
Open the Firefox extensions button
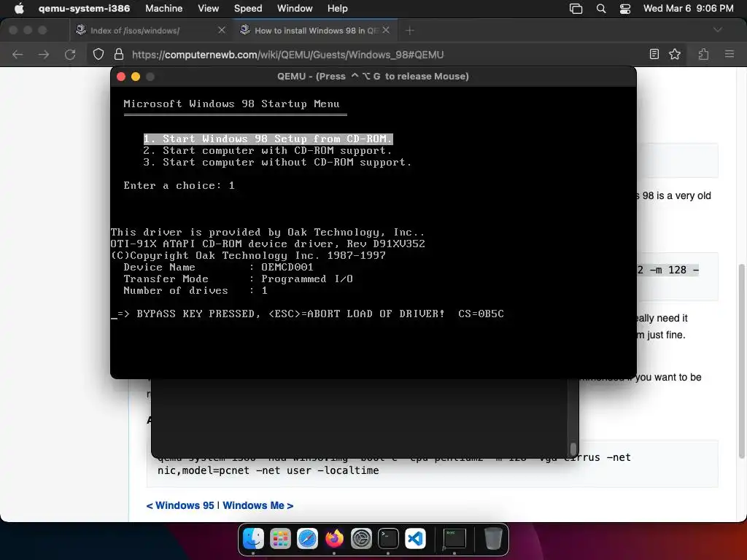703,54
